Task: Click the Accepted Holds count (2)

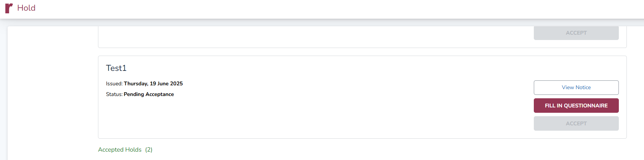Action: [x=149, y=150]
